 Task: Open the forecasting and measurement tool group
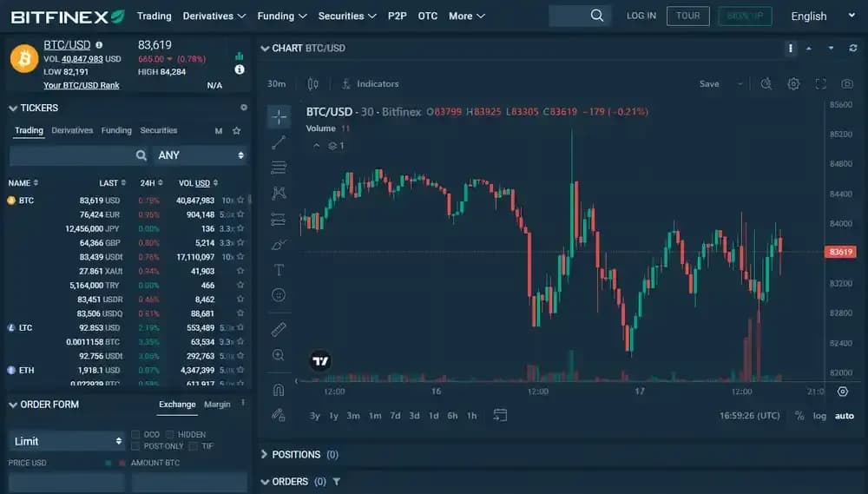(279, 220)
